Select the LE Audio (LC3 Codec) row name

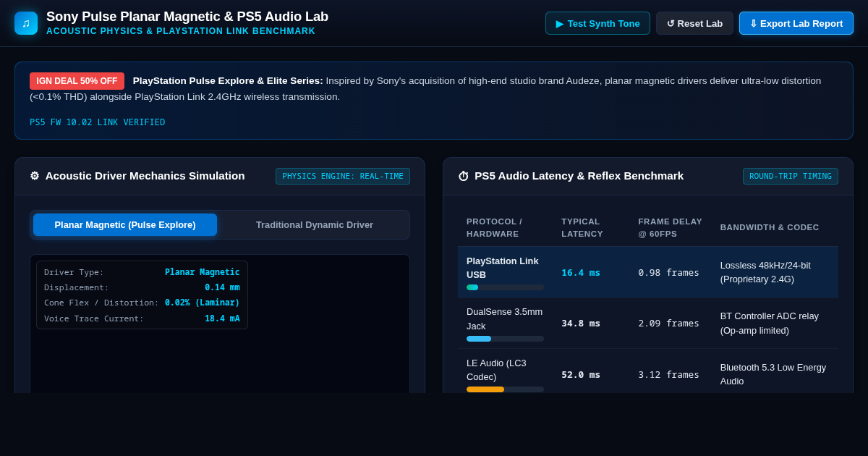496,370
